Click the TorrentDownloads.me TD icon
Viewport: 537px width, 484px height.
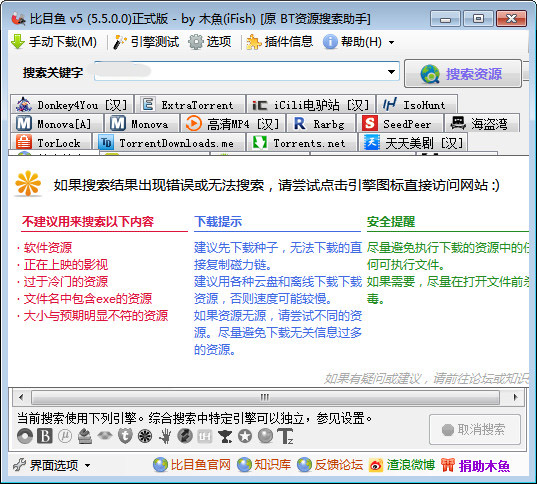coord(106,142)
